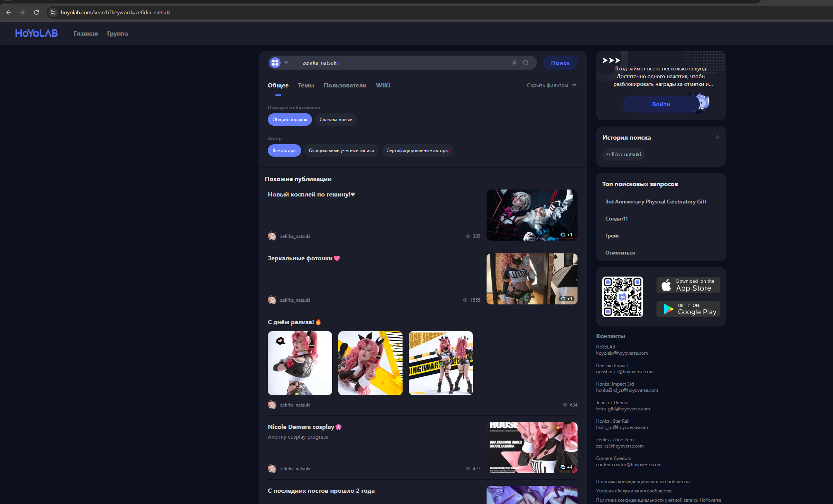This screenshot has height=504, width=833.
Task: Select "Официальные учётные записи" author filter
Action: [341, 150]
